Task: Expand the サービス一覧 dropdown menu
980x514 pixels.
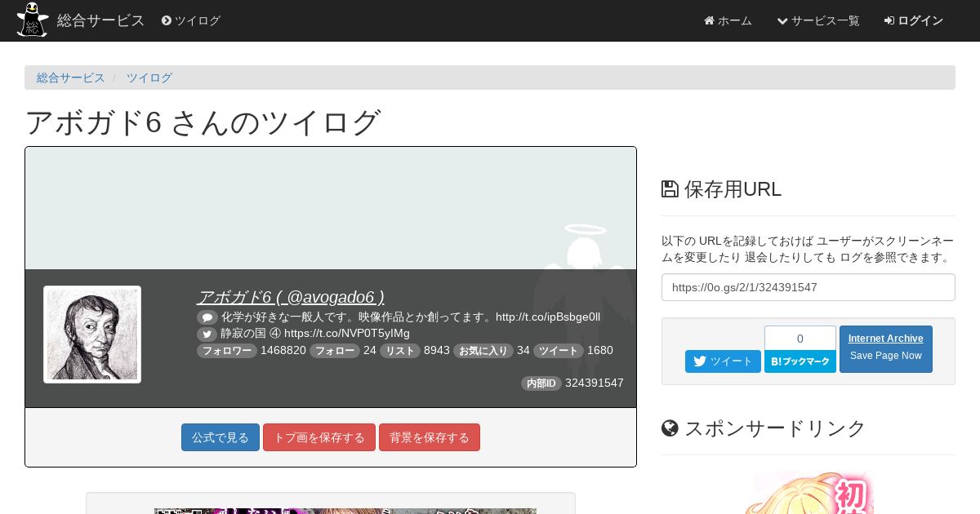Action: (x=818, y=20)
